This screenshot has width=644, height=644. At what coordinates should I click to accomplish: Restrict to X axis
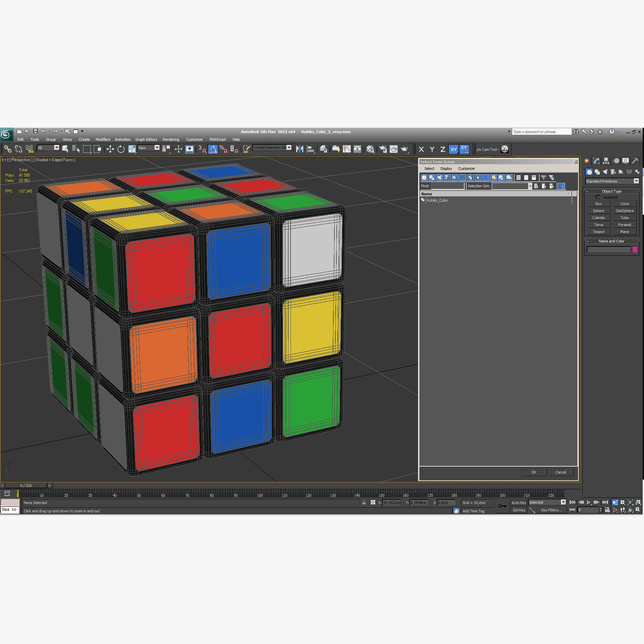[x=421, y=149]
